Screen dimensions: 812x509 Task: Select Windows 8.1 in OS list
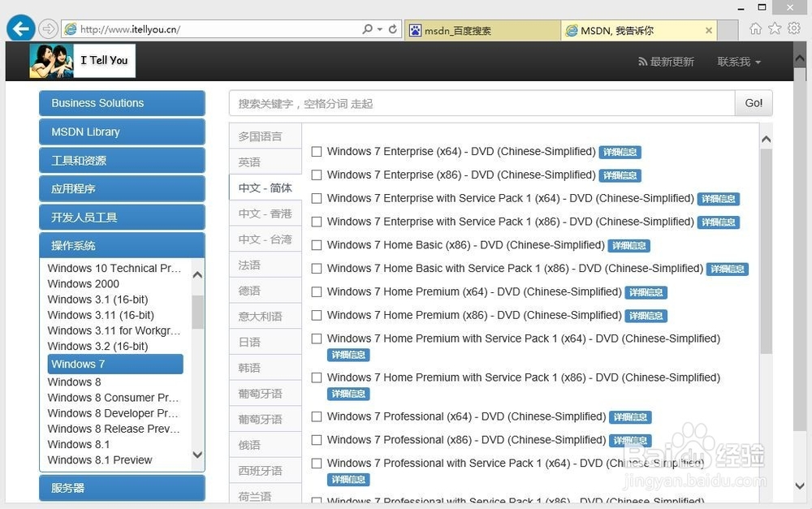point(79,444)
